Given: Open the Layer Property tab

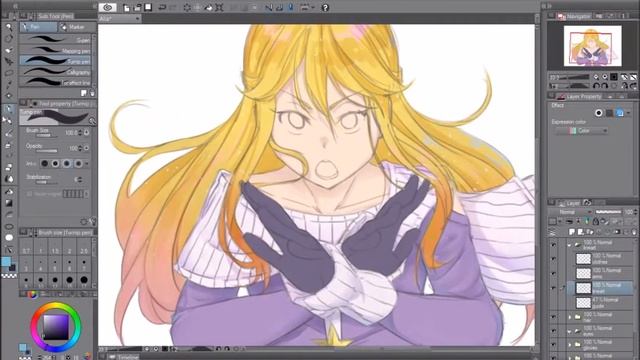Looking at the screenshot, I should (x=579, y=97).
